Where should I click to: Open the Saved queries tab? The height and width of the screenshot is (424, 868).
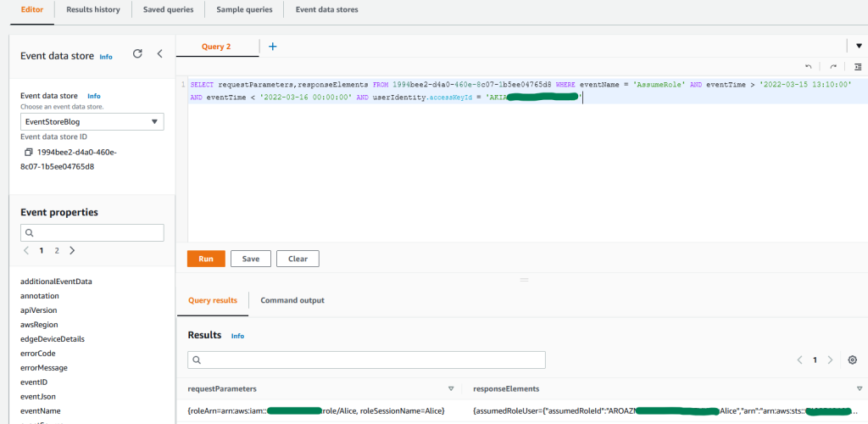pyautogui.click(x=169, y=10)
